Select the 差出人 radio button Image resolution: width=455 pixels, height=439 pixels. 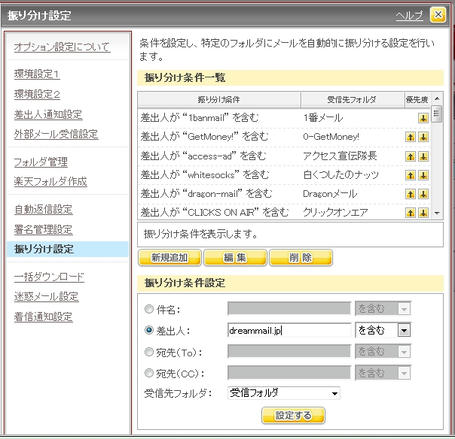[x=149, y=330]
